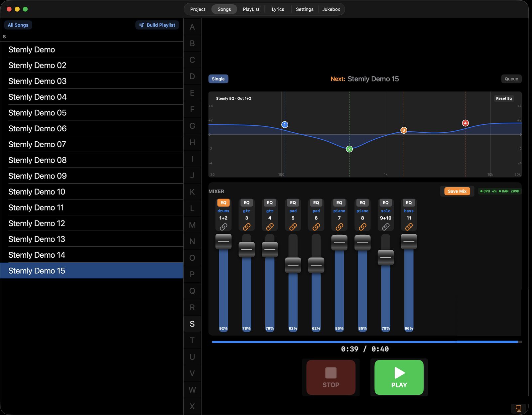Open the Queue panel
Image resolution: width=532 pixels, height=415 pixels.
(511, 79)
